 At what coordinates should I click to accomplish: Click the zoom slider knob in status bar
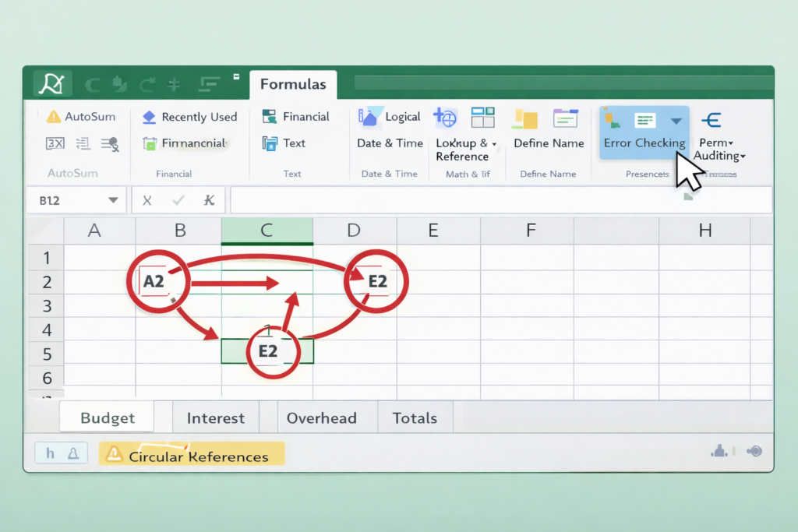754,451
